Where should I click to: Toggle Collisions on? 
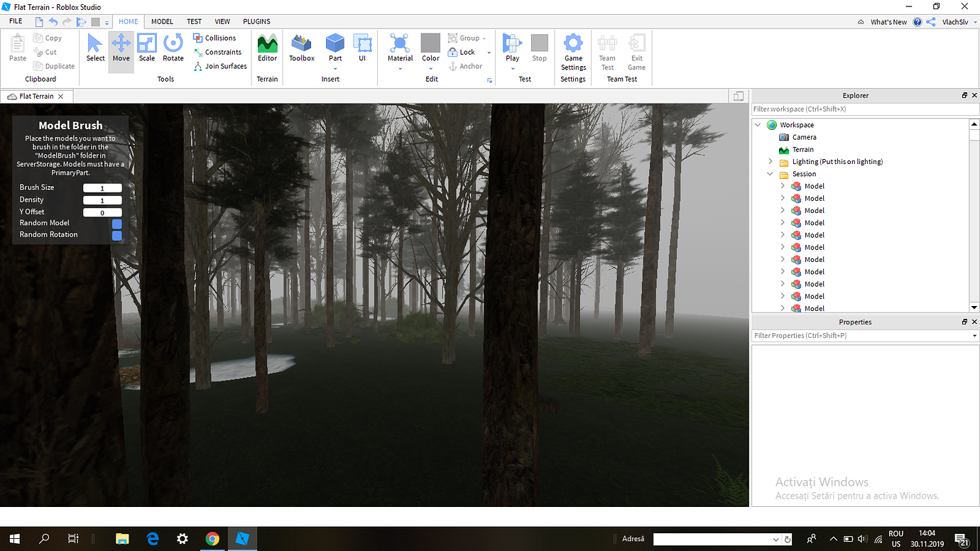tap(214, 38)
